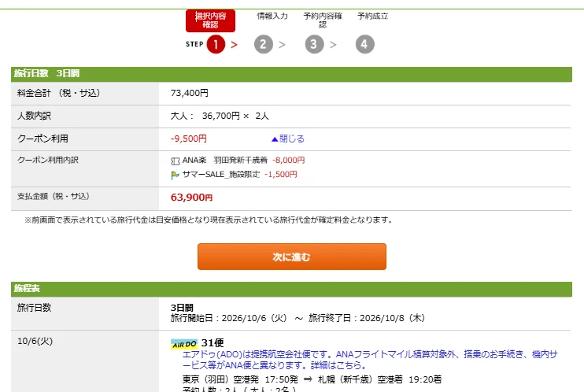This screenshot has height=392, width=584.
Task: Click the gray step 4 circle
Action: [x=364, y=44]
